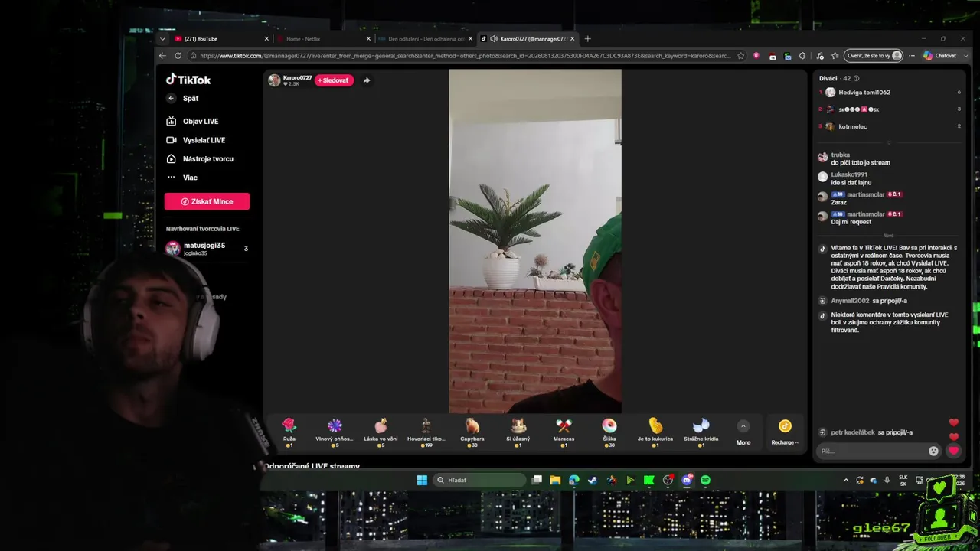Image resolution: width=980 pixels, height=551 pixels.
Task: Open Recharge coins dropdown
Action: point(785,432)
